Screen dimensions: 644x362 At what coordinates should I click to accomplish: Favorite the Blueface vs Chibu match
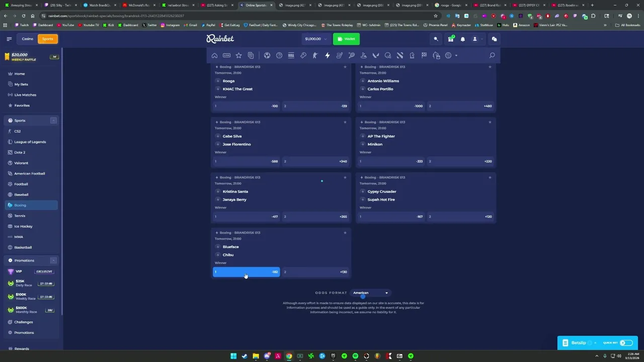click(345, 233)
